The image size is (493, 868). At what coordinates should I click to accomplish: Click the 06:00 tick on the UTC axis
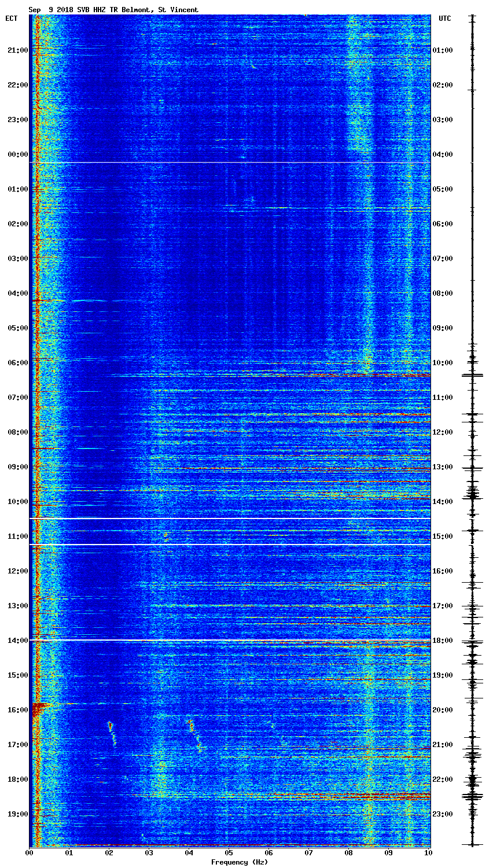click(443, 224)
